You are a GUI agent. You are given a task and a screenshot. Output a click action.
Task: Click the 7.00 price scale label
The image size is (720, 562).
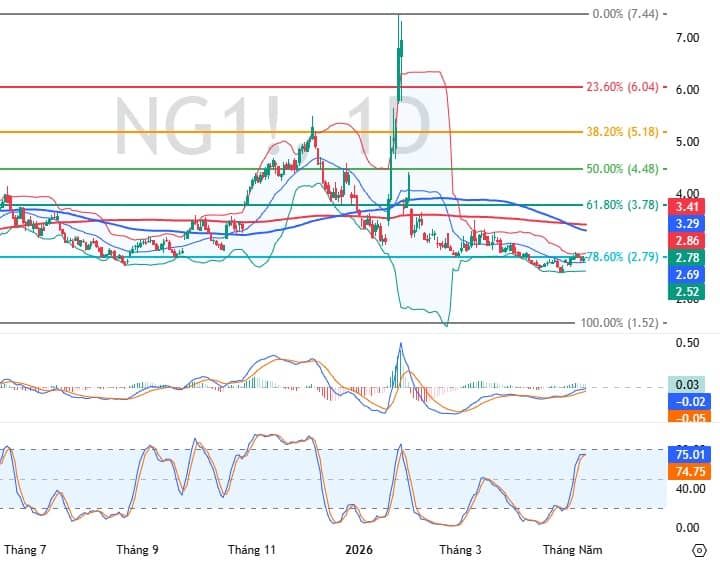687,38
